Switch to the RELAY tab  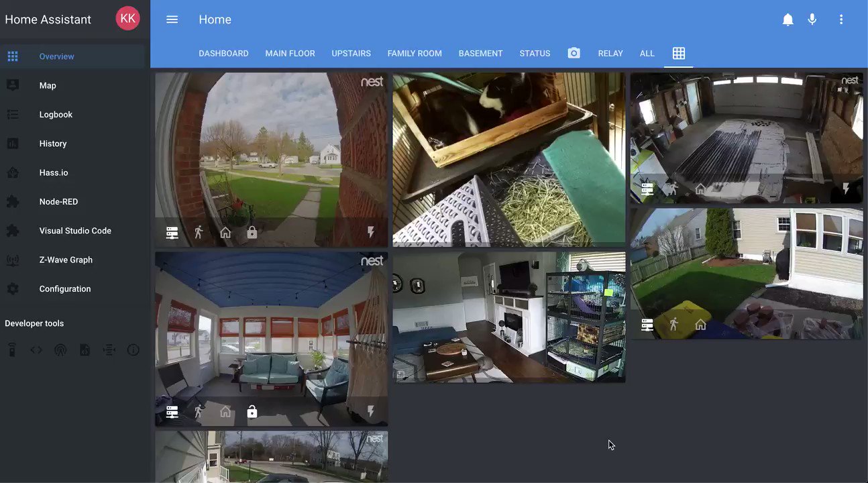pyautogui.click(x=610, y=53)
